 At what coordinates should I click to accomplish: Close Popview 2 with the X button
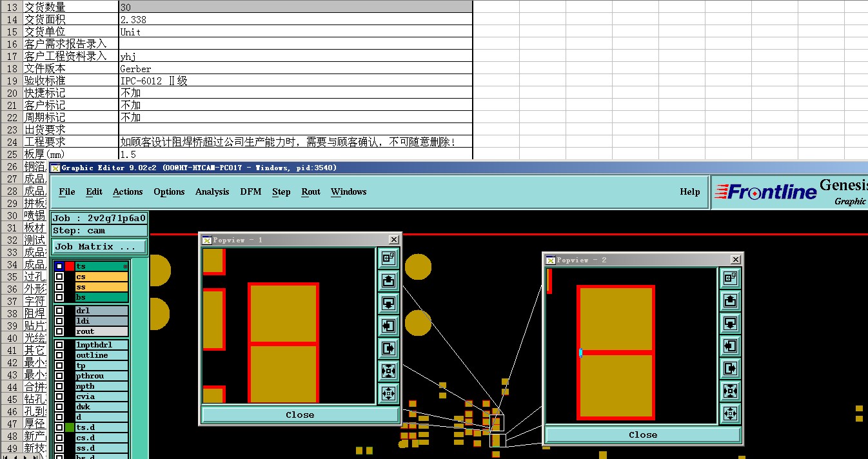(736, 260)
